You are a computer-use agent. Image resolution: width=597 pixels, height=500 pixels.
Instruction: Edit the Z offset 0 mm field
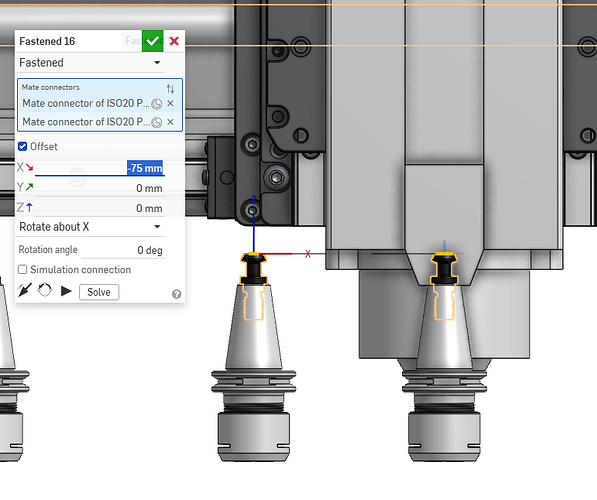(x=100, y=208)
